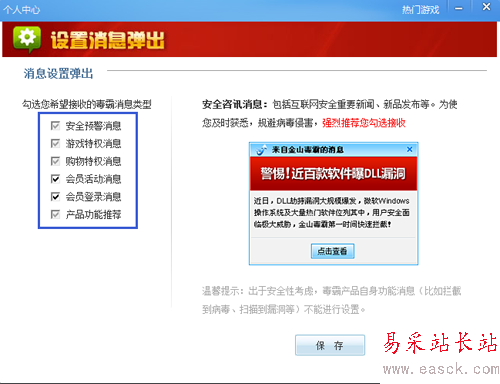This screenshot has height=384, width=500.
Task: Open the 热门游戏 link in title bar
Action: pos(420,10)
